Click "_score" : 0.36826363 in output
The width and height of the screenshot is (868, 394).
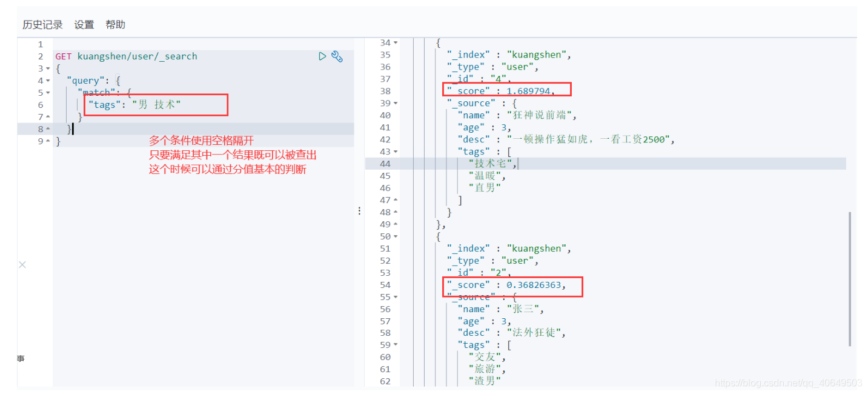tap(507, 285)
